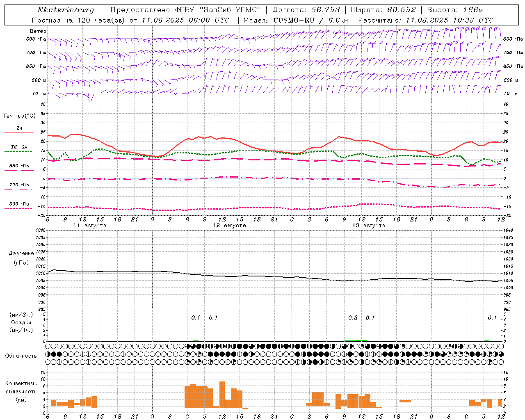The width and height of the screenshot is (525, 420).
Task: Click the "11 августа" date label
Action: [90, 226]
